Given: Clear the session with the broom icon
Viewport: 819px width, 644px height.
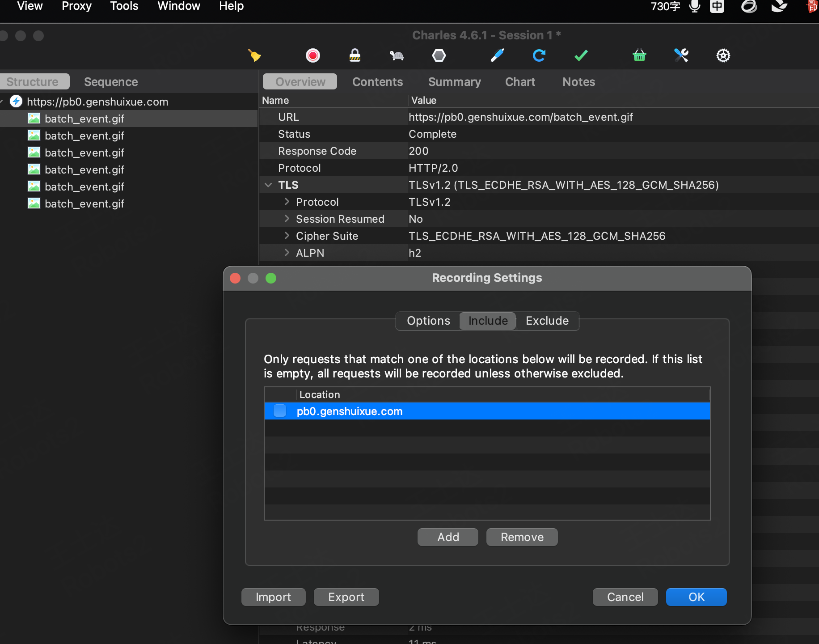Looking at the screenshot, I should coord(254,55).
